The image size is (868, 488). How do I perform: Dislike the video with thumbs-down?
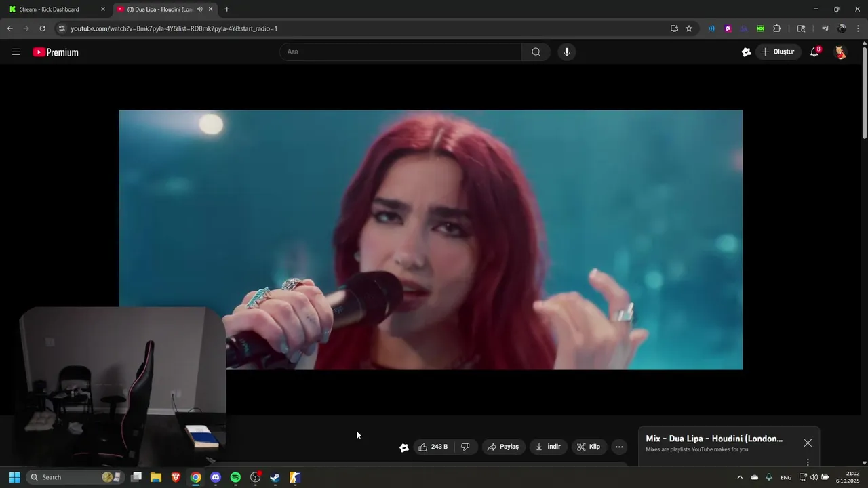(465, 447)
